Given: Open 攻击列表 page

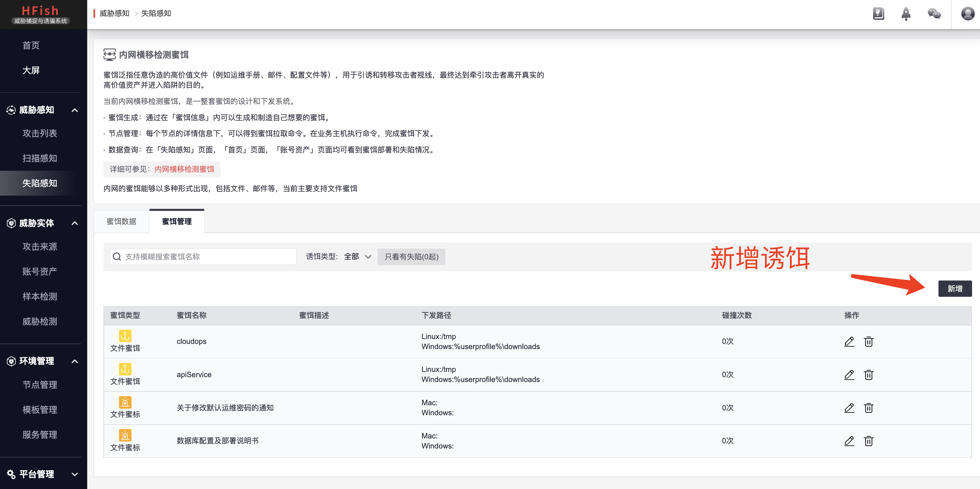Looking at the screenshot, I should [x=39, y=133].
